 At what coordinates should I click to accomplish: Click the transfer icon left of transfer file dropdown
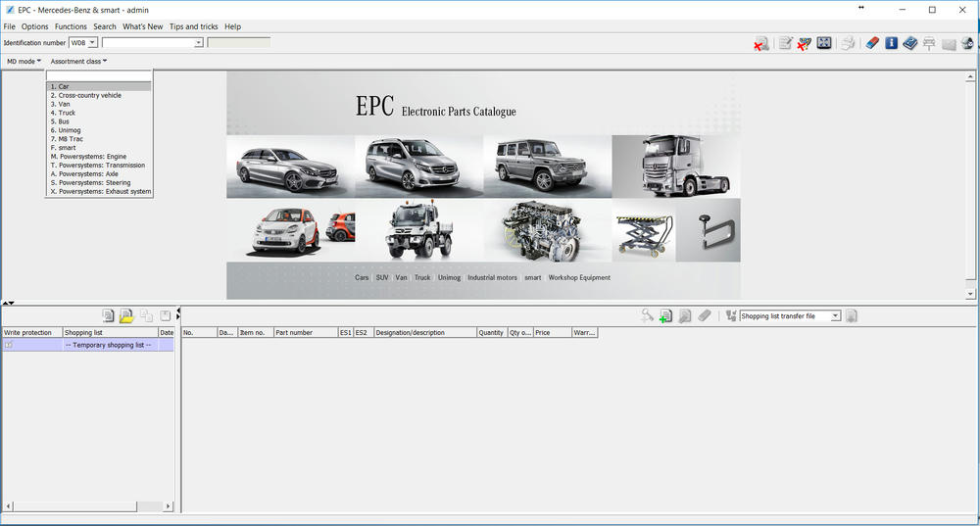(731, 316)
